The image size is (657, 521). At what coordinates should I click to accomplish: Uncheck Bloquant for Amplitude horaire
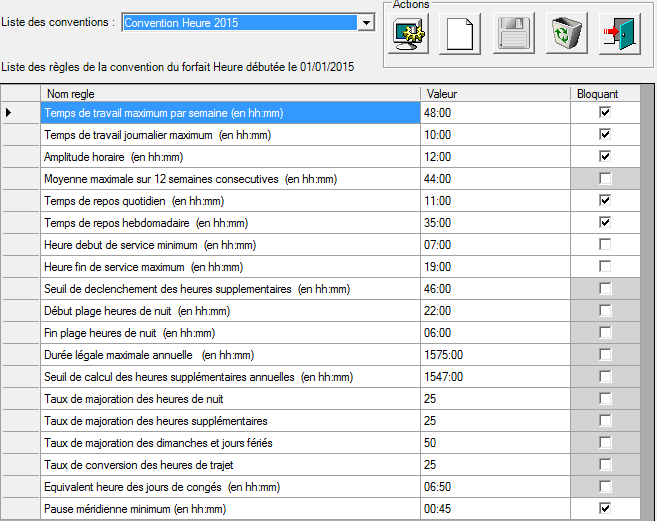(604, 156)
